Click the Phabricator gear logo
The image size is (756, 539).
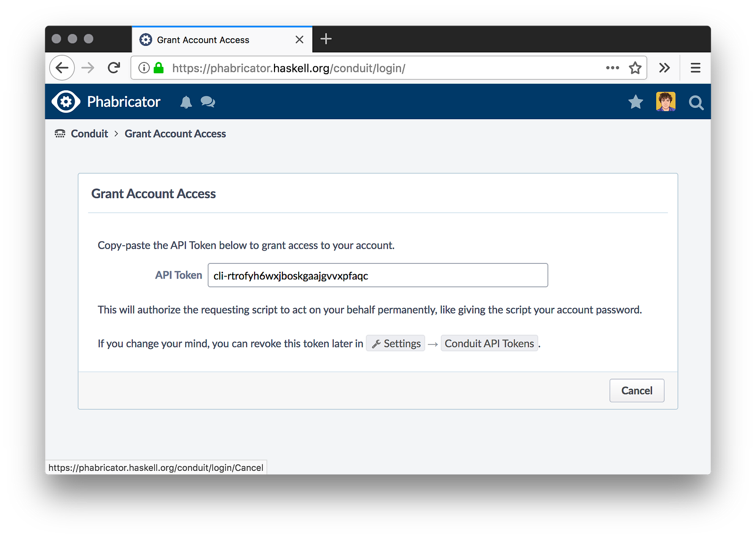66,102
